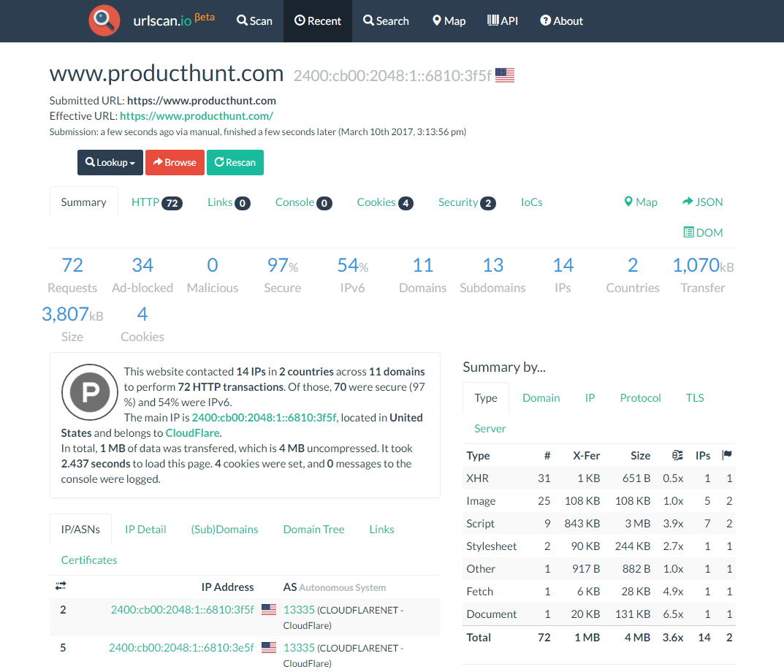
Task: Switch to the Links tab with badge 0
Action: pos(229,202)
